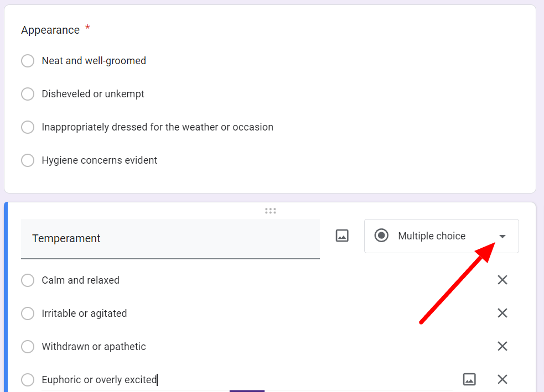Viewport: 544px width, 392px height.
Task: Click the Appearance question title
Action: [x=50, y=30]
